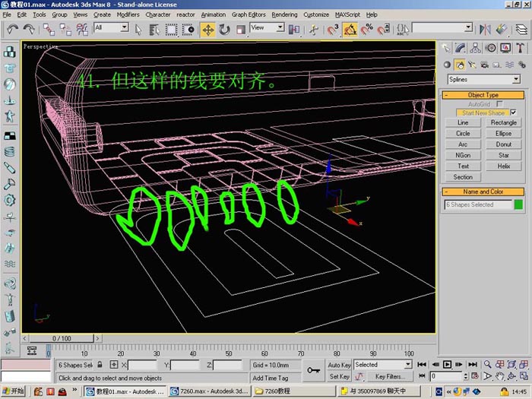Screen dimensions: 532x399
Task: Toggle the selection lock icon
Action: pyautogui.click(x=100, y=365)
